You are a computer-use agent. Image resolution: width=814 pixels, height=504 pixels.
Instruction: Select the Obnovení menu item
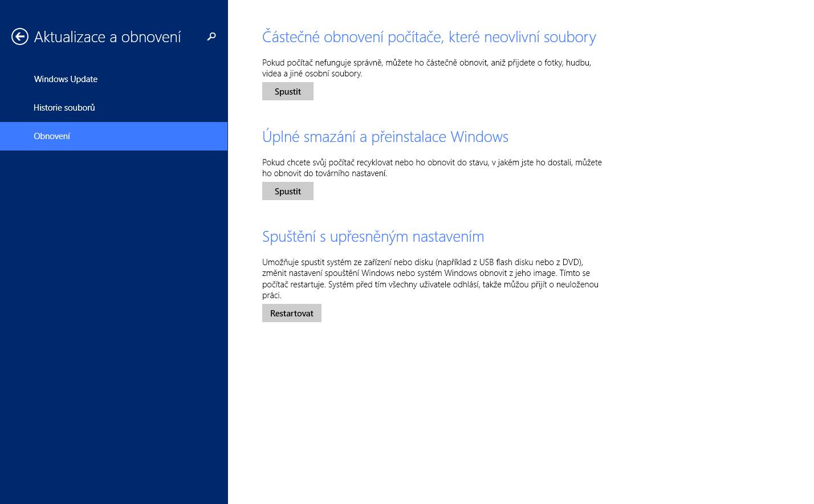113,136
